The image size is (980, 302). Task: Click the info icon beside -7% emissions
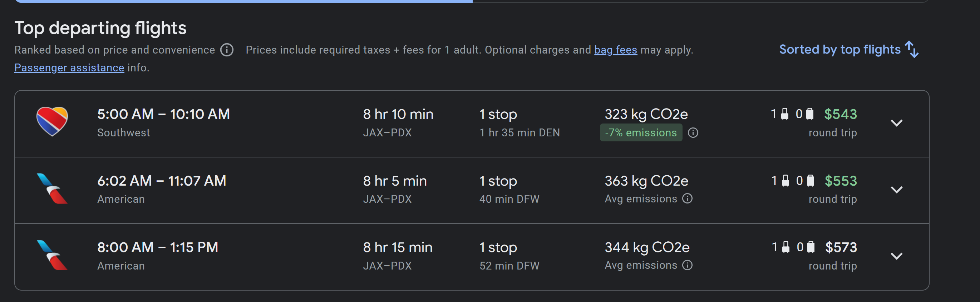(693, 132)
